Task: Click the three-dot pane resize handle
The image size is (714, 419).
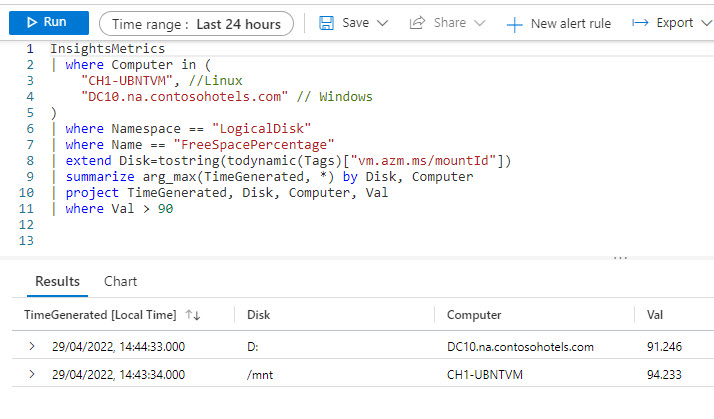Action: pos(621,258)
